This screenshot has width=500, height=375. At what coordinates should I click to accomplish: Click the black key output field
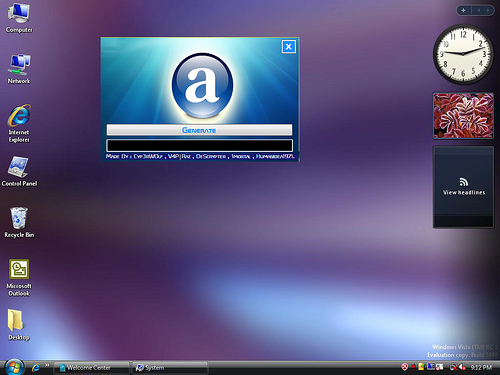tap(199, 146)
